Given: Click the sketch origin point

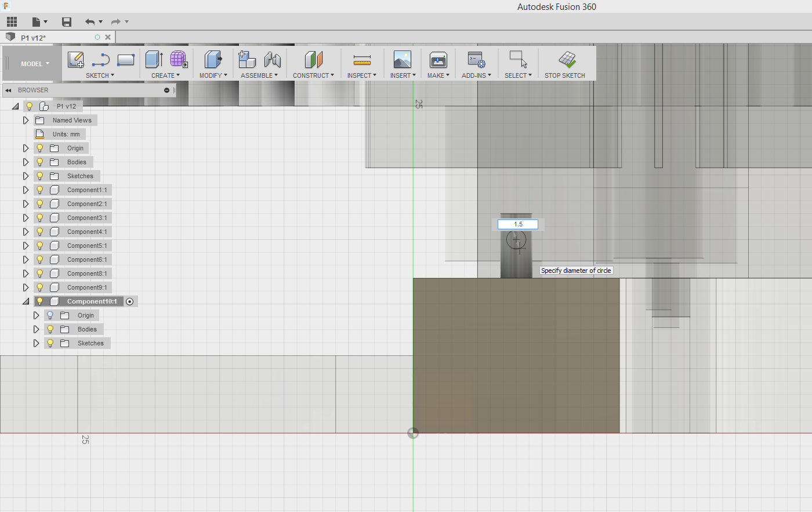Looking at the screenshot, I should pyautogui.click(x=413, y=433).
